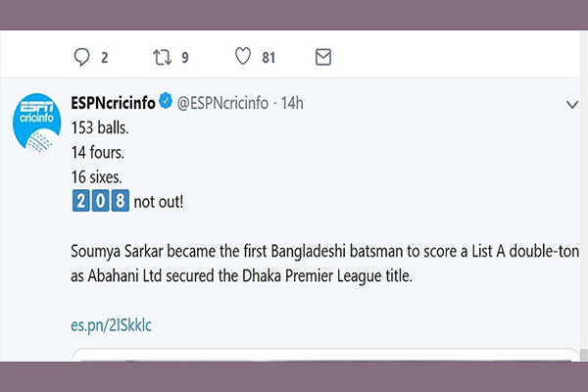This screenshot has width=588, height=392.
Task: Click the reply speech bubble icon
Action: (81, 57)
